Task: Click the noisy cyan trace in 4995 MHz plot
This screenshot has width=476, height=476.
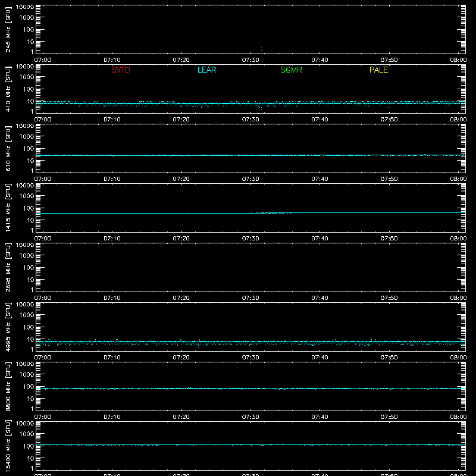Action: click(250, 342)
